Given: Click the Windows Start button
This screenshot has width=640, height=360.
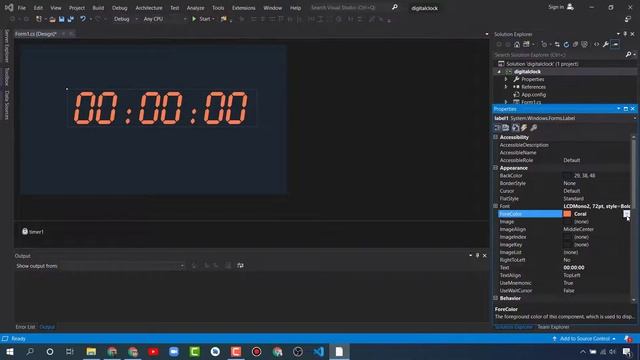Looking at the screenshot, I should (10, 352).
